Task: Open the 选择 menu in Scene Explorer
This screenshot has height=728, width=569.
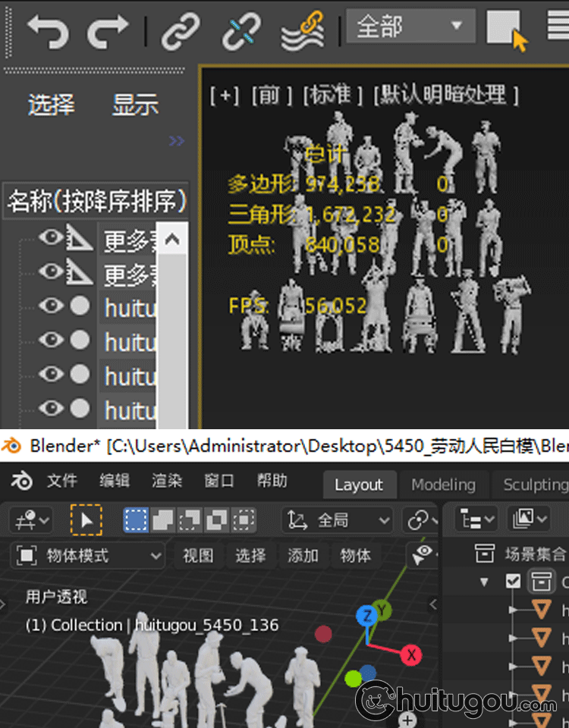Action: click(x=51, y=105)
